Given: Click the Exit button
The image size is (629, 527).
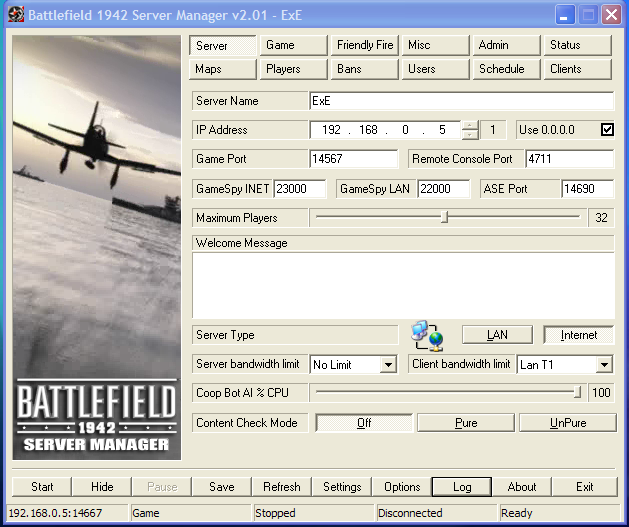Looking at the screenshot, I should point(584,487).
